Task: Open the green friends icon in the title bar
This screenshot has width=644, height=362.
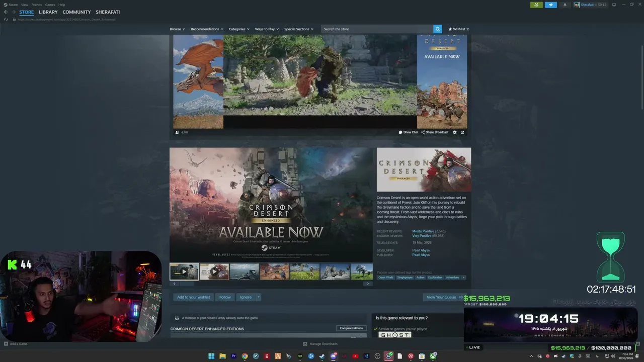Action: 536,5
